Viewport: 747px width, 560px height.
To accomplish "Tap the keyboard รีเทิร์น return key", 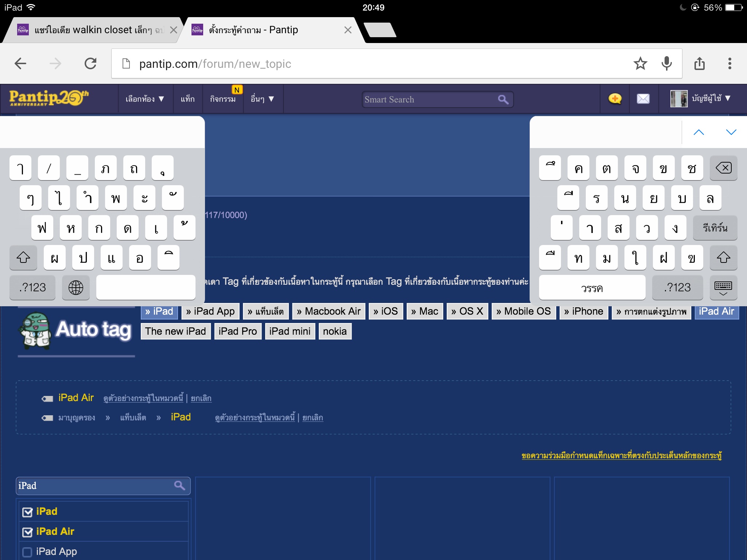I will coord(715,228).
